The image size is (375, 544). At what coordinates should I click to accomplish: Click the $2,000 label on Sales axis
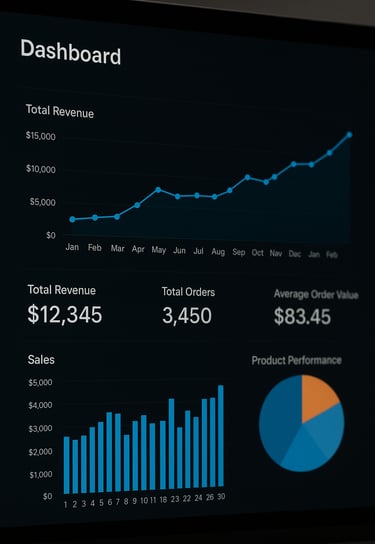tap(40, 451)
